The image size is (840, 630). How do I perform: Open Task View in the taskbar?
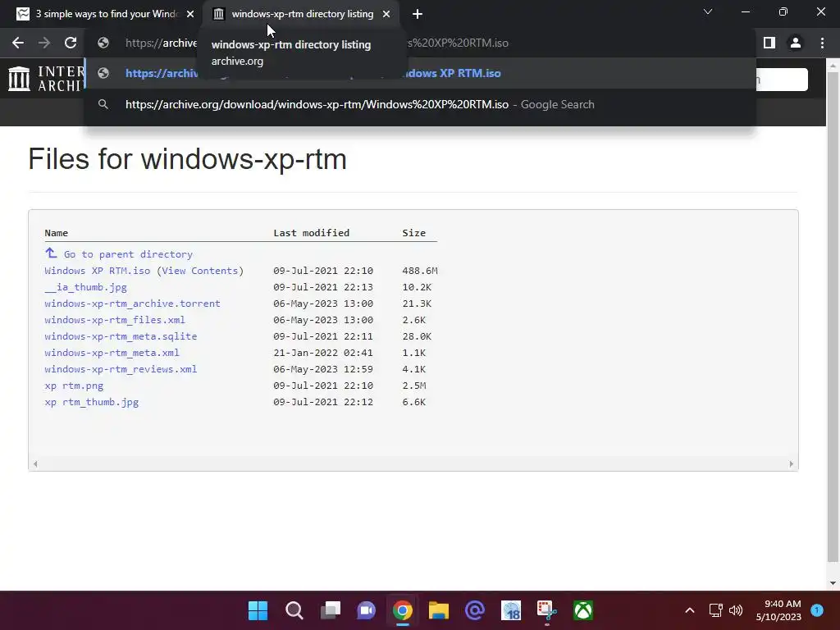pyautogui.click(x=331, y=610)
